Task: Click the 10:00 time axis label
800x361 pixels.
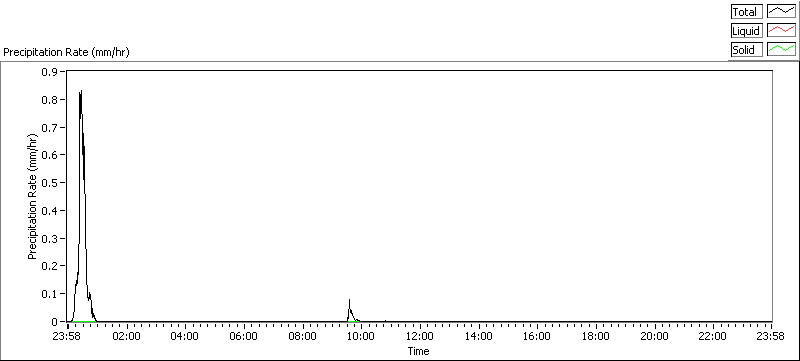Action: pyautogui.click(x=361, y=336)
